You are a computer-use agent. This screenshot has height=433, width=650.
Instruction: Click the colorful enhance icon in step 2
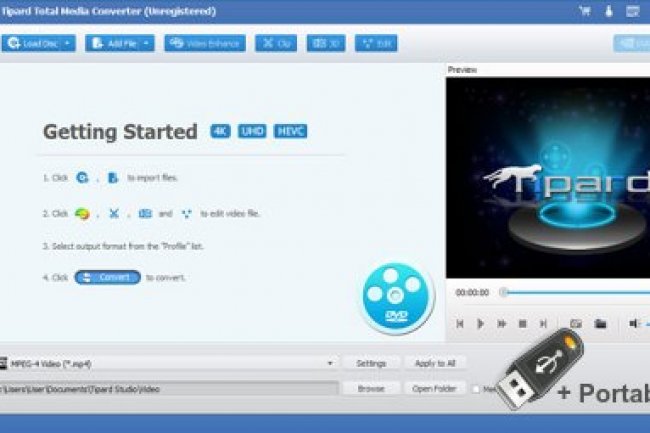tap(82, 214)
